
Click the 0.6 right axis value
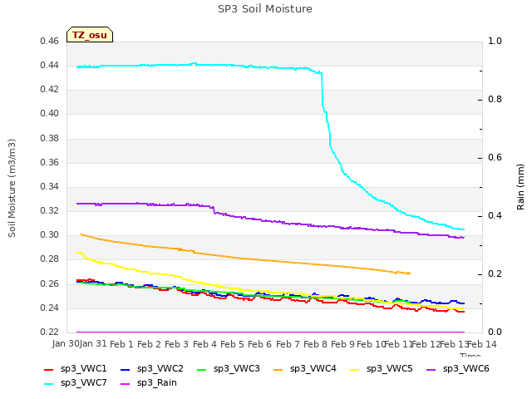pos(495,158)
